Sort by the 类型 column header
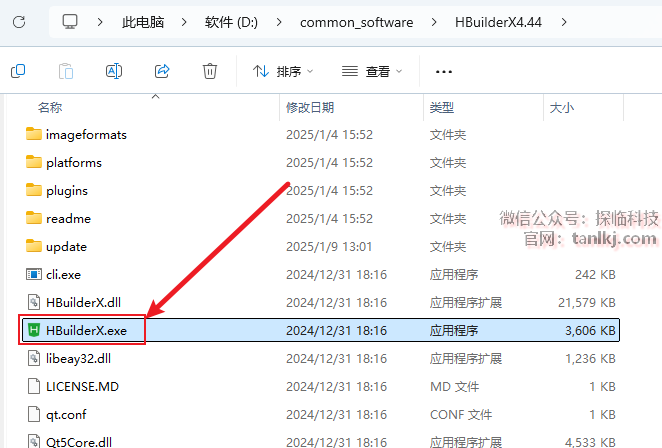Image resolution: width=662 pixels, height=448 pixels. coord(442,108)
